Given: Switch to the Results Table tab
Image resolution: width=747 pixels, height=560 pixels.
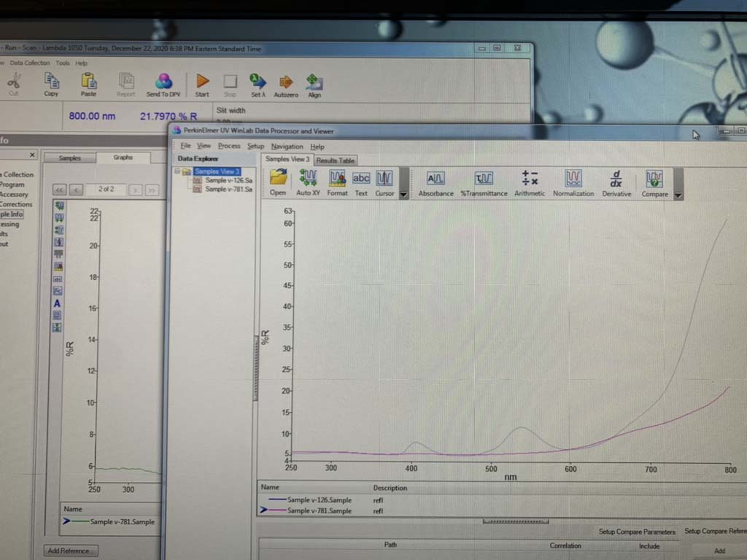Looking at the screenshot, I should pos(336,160).
